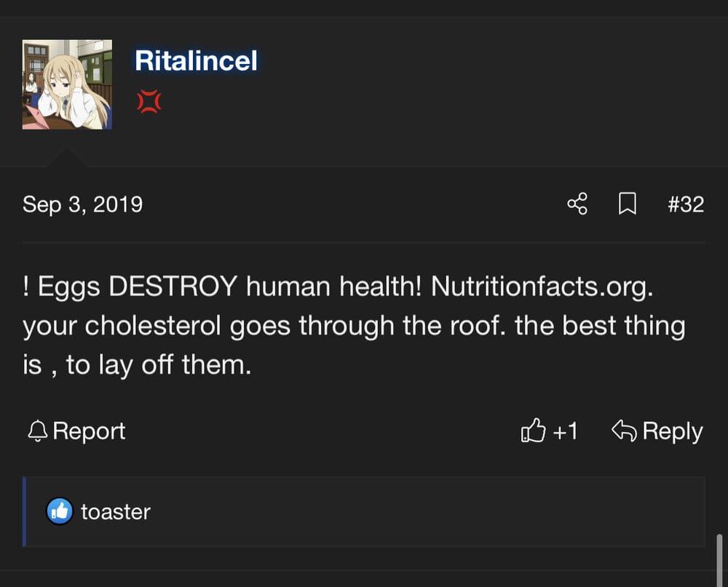Click the +1 like label
The width and height of the screenshot is (728, 587).
tap(565, 431)
